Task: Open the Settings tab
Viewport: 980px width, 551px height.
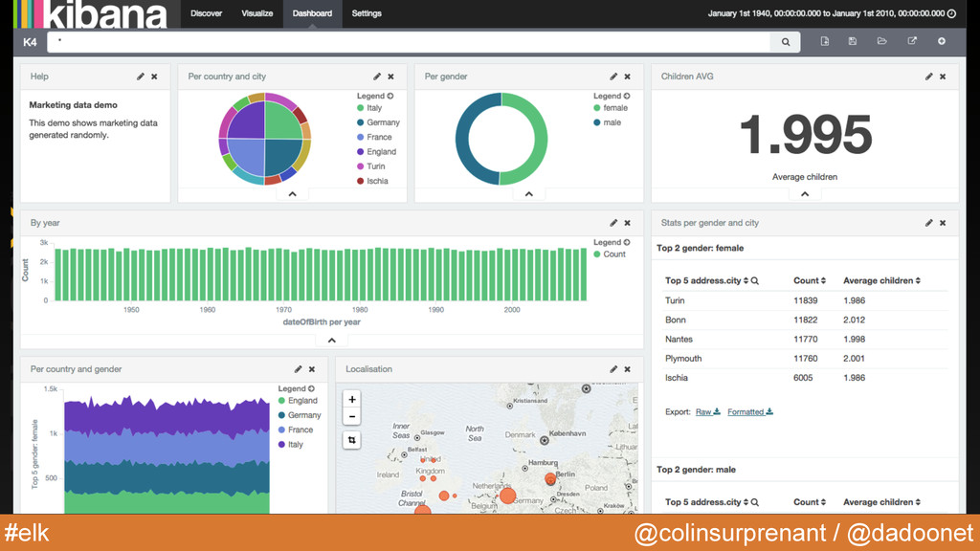Action: click(367, 13)
